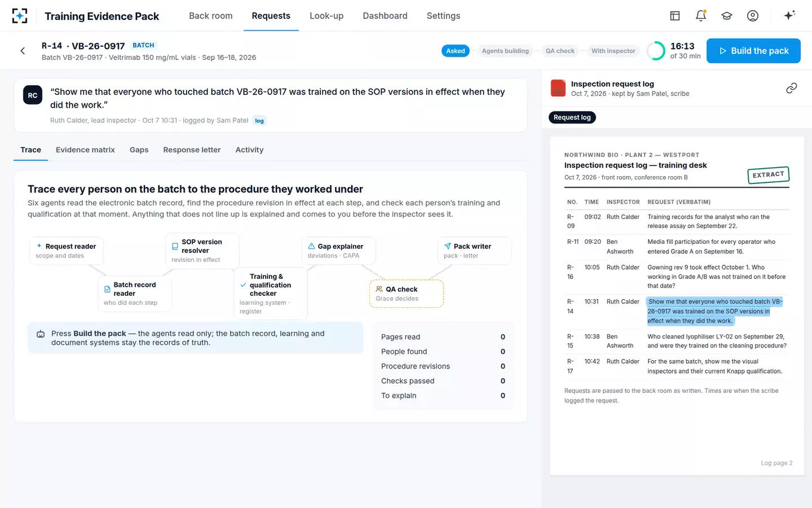
Task: Click the 16:13 of 30 min timer ring
Action: click(x=656, y=51)
